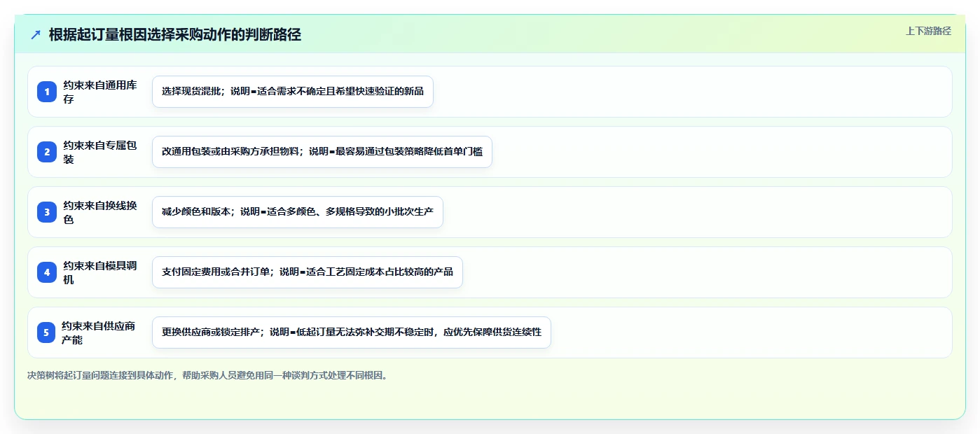The width and height of the screenshot is (980, 434).
Task: Select step number 5 badge
Action: pyautogui.click(x=46, y=332)
